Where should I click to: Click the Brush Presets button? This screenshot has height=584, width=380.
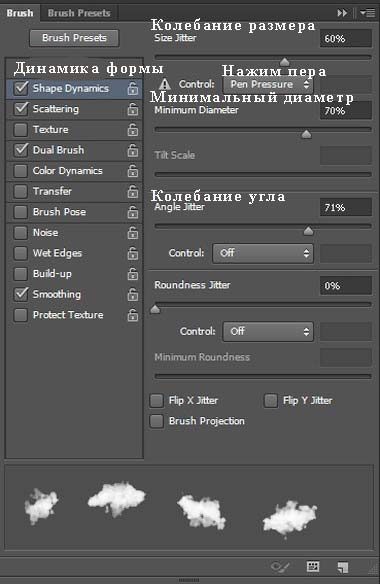click(74, 38)
